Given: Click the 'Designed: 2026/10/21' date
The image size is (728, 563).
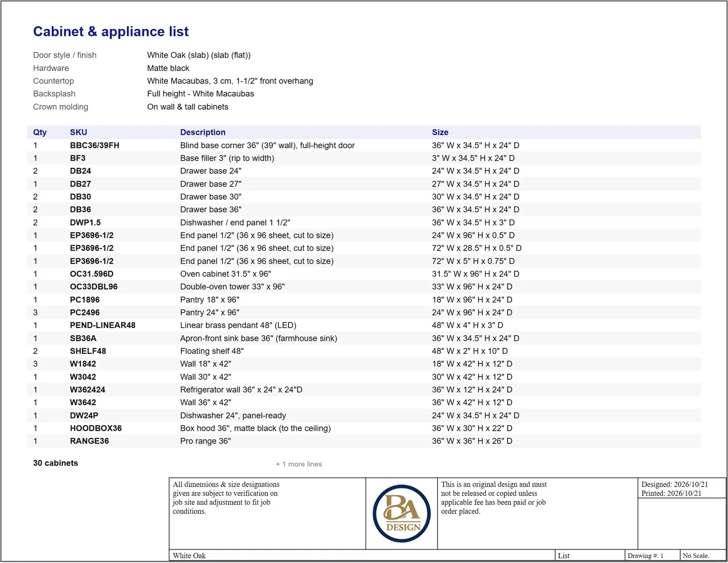Looking at the screenshot, I should click(x=674, y=484).
